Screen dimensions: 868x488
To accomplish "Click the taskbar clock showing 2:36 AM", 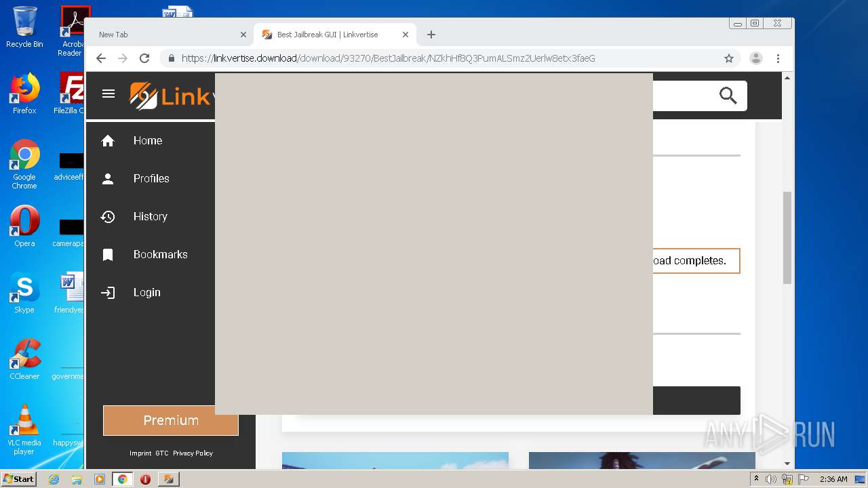I will 833,479.
